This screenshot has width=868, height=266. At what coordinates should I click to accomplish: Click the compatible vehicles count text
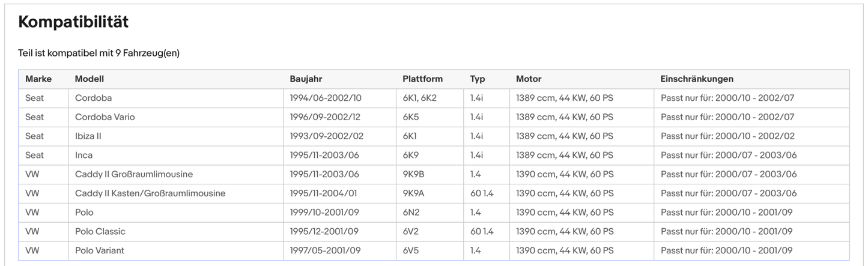[99, 53]
